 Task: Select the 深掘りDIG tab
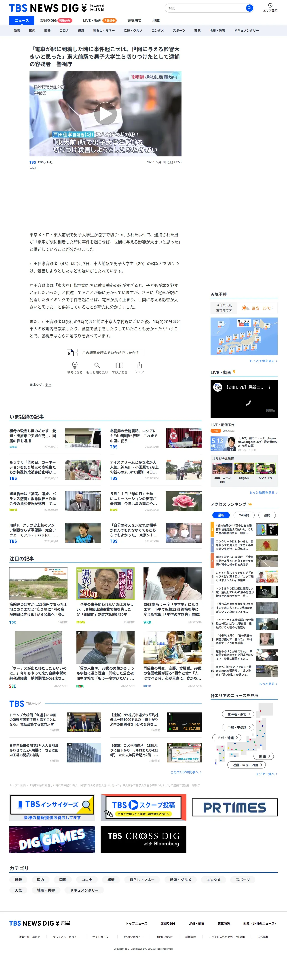point(56,21)
